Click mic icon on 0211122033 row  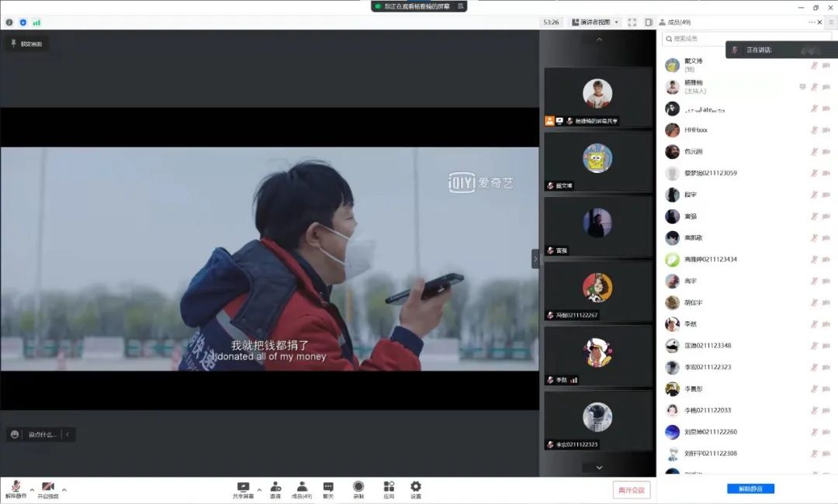click(x=814, y=410)
